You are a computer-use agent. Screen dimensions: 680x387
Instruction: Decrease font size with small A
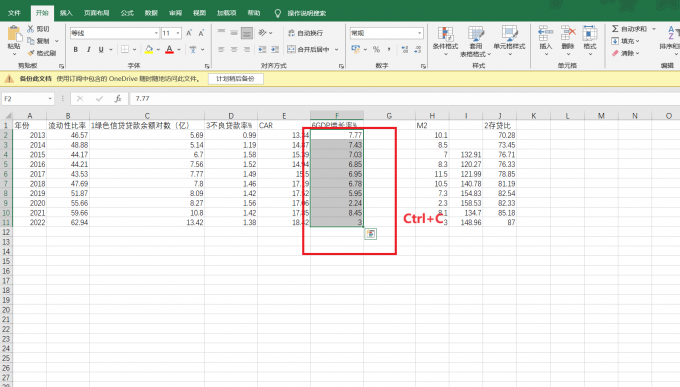(201, 33)
